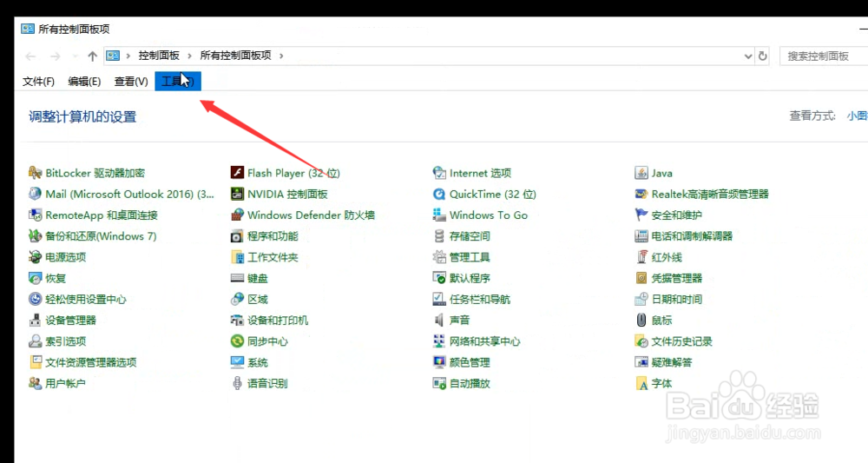Open the 字体 link
868x463 pixels.
pos(661,383)
